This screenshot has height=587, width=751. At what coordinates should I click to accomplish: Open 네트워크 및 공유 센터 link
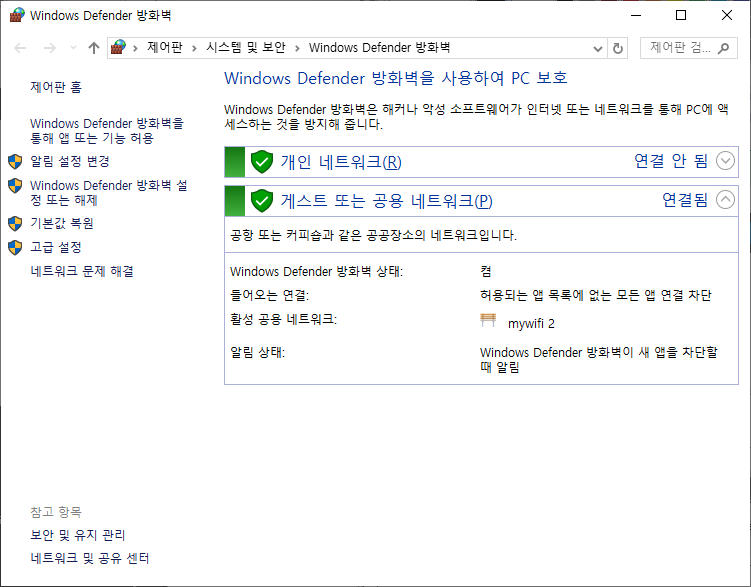click(x=90, y=558)
